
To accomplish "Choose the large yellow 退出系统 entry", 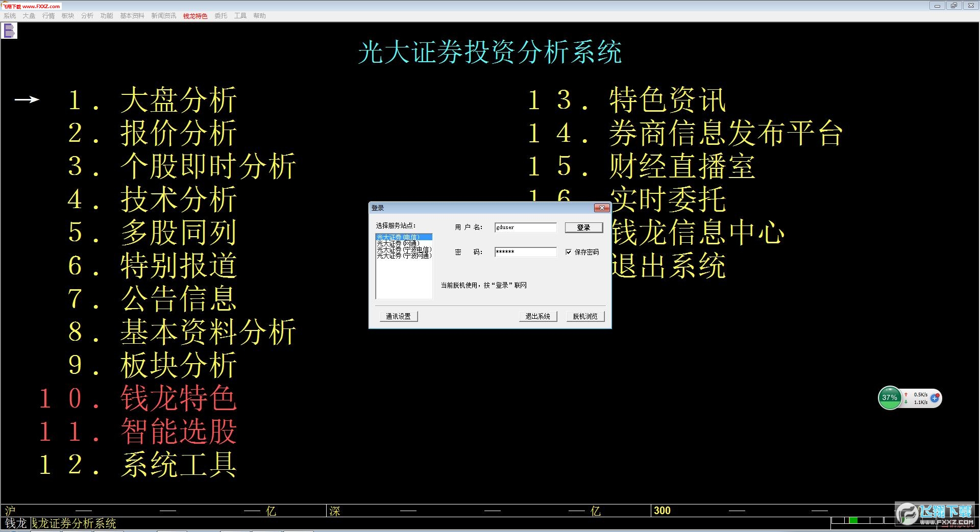I will (669, 266).
